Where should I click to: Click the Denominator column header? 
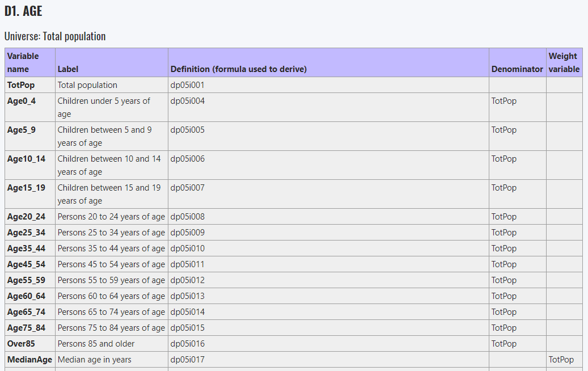(x=517, y=69)
